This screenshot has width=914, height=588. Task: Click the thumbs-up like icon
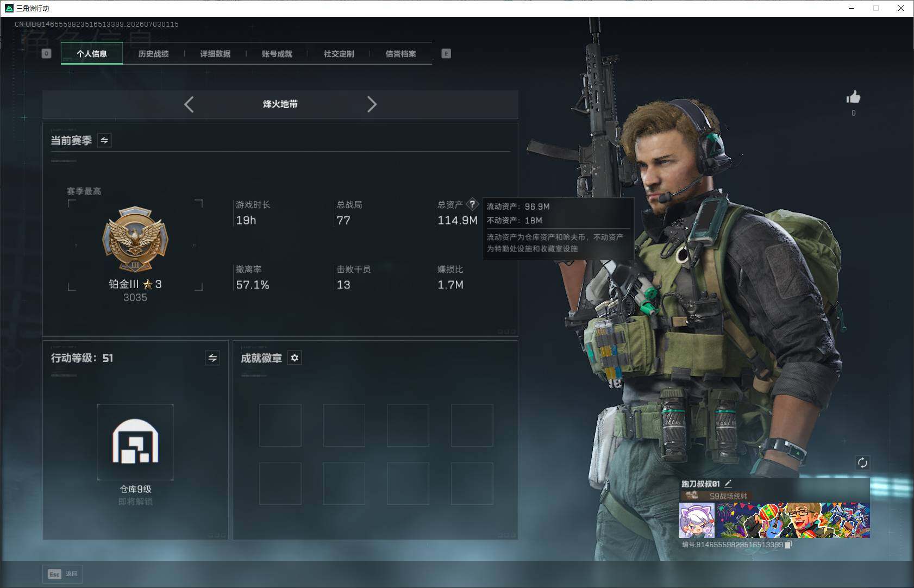click(853, 97)
